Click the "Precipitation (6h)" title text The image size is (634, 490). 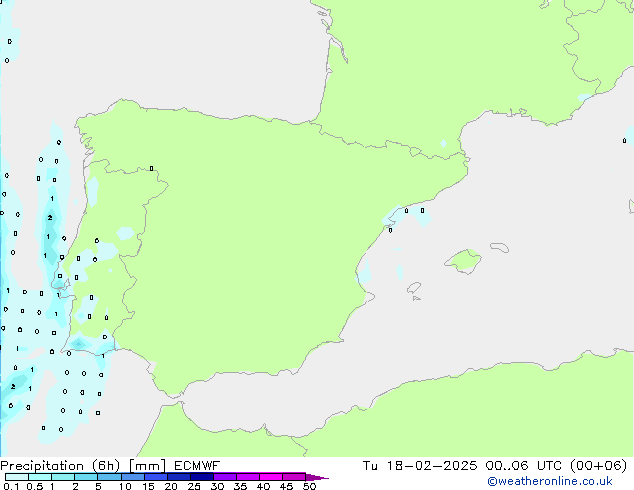[60, 466]
